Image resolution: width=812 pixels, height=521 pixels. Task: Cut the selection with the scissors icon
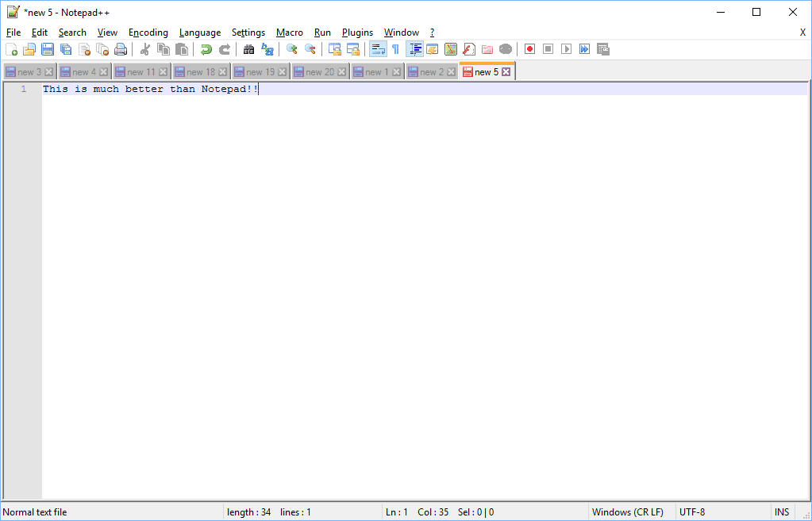145,49
